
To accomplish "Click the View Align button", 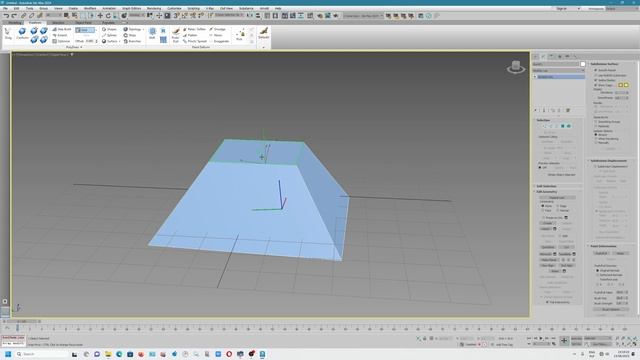I will click(x=548, y=265).
